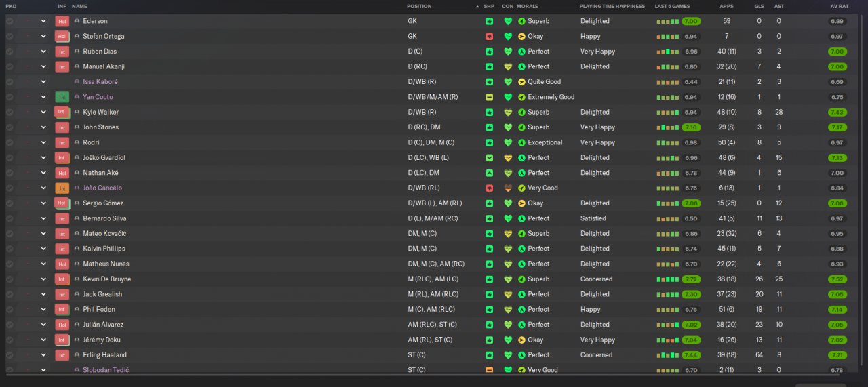Image resolution: width=868 pixels, height=387 pixels.
Task: Sort by the MORALE column header
Action: pyautogui.click(x=528, y=6)
